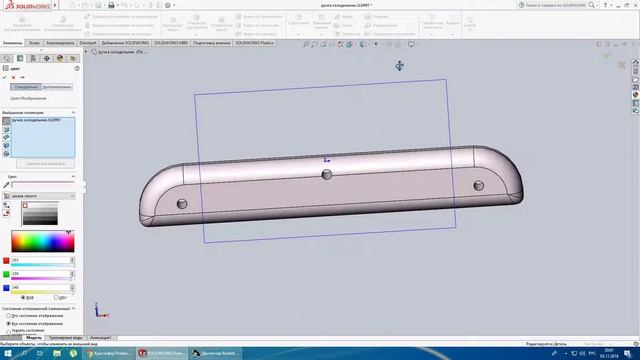Click the add swatch icon beside gray palette
This screenshot has width=640, height=360.
point(6,206)
